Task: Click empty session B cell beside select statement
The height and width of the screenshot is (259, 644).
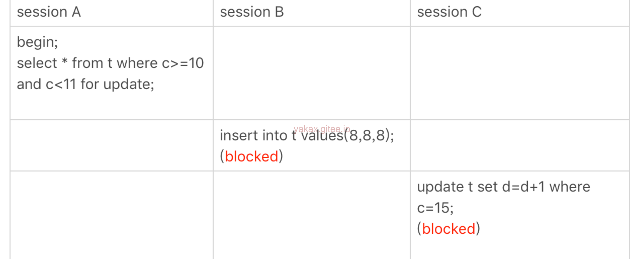Action: tap(311, 73)
